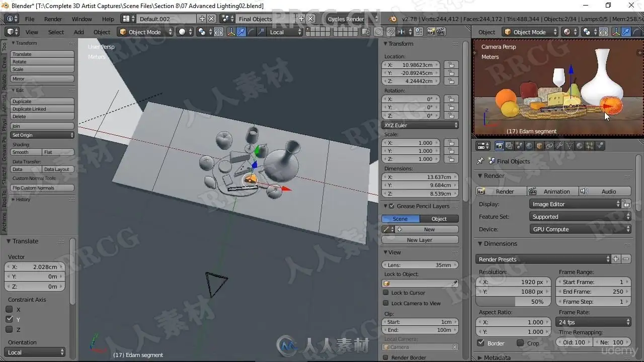Open the File menu
The height and width of the screenshot is (362, 644).
point(30,19)
